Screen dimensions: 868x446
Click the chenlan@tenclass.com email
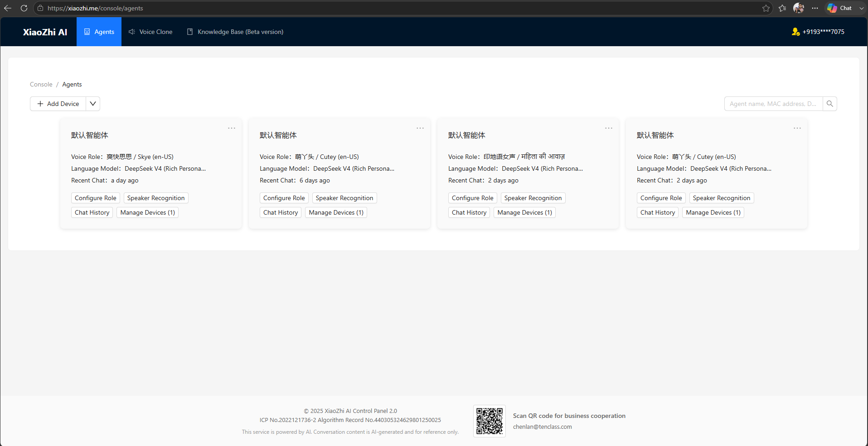tap(543, 427)
